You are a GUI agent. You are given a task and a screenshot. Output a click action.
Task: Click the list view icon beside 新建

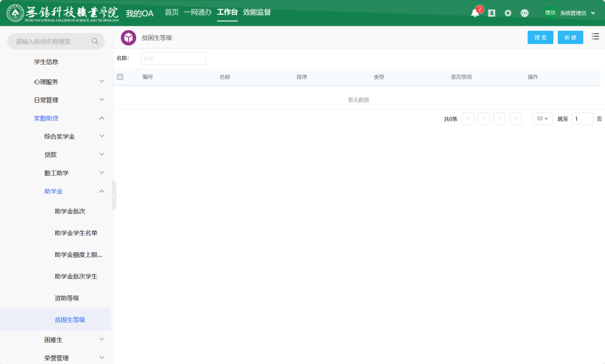[x=595, y=36]
